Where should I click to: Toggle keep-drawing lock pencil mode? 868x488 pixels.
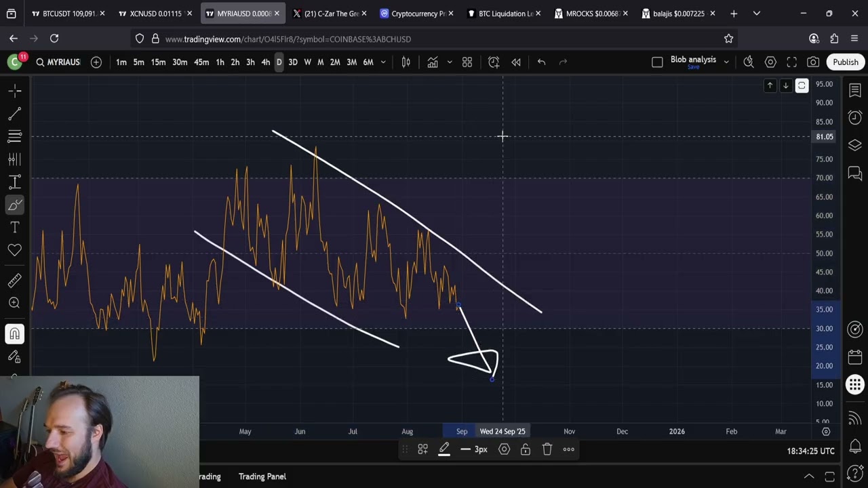15,357
